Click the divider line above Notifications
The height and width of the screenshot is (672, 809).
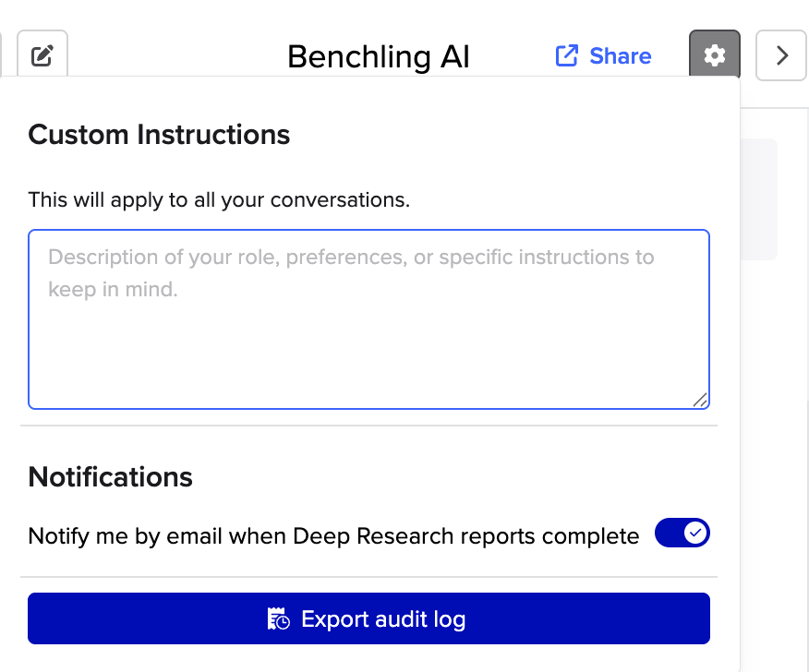(x=368, y=426)
